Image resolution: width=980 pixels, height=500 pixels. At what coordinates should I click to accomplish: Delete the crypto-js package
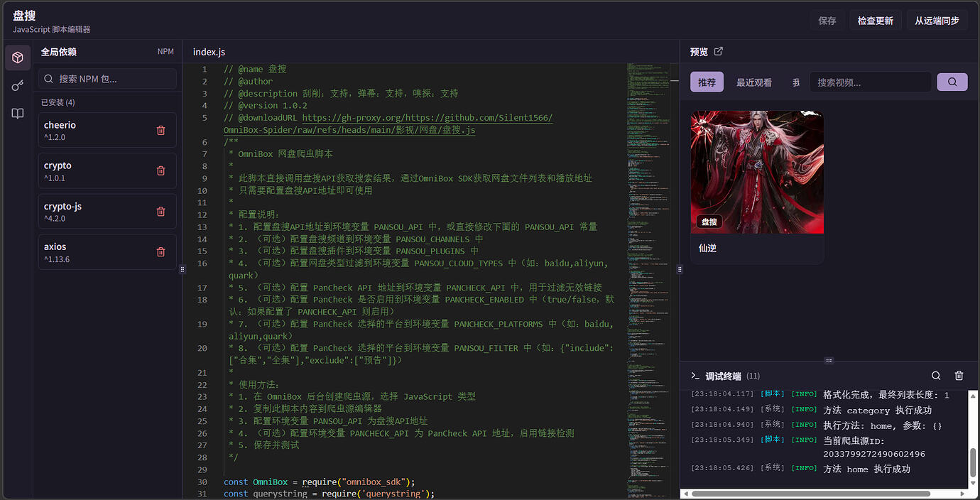point(160,212)
